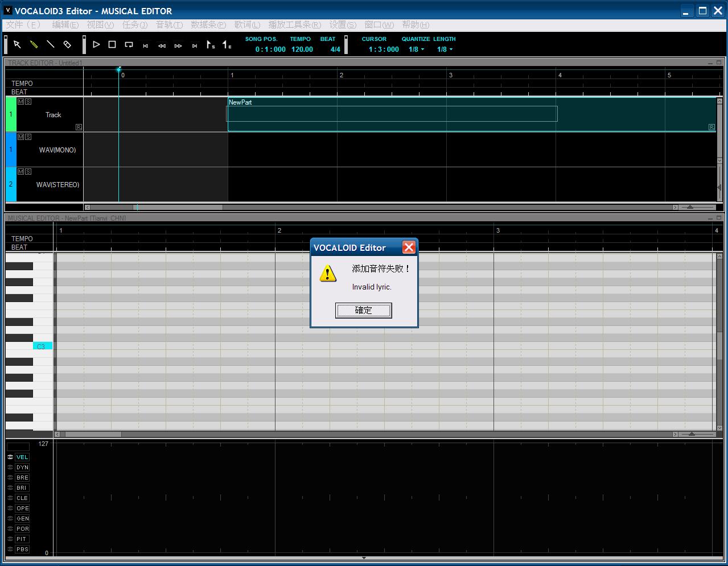Close the VOCALOID Editor error dialog

[x=409, y=247]
